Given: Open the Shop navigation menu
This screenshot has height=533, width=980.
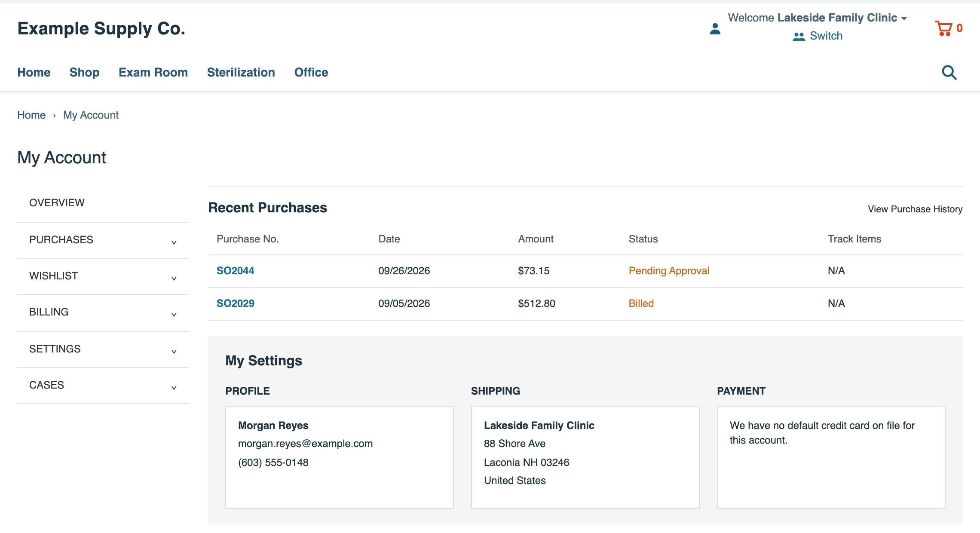Looking at the screenshot, I should tap(85, 72).
